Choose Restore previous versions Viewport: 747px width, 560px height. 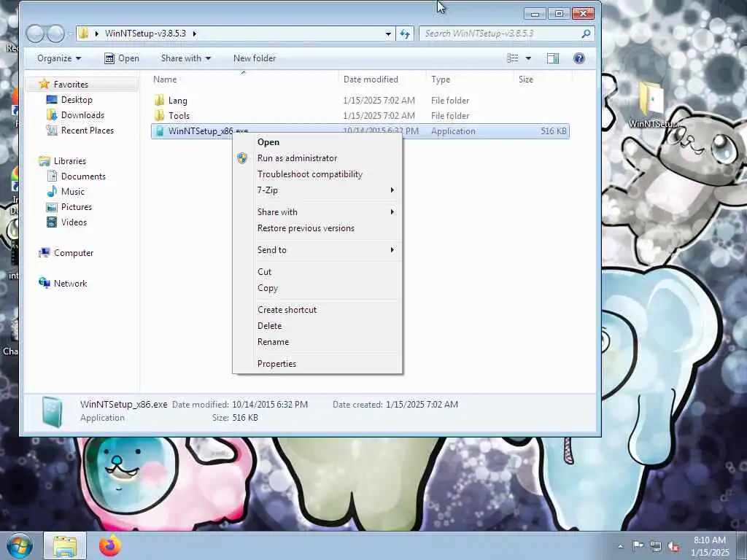point(318,228)
